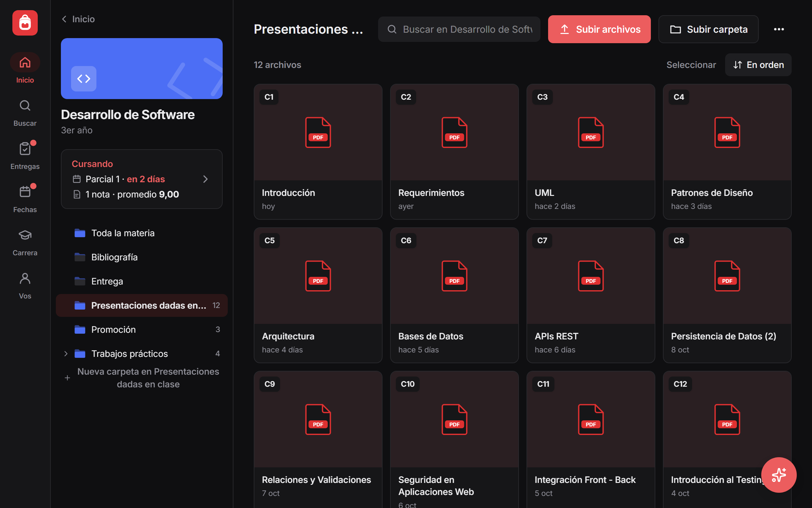Image resolution: width=812 pixels, height=508 pixels.
Task: Click the '1 nota · promedio 9,00' line
Action: click(126, 195)
